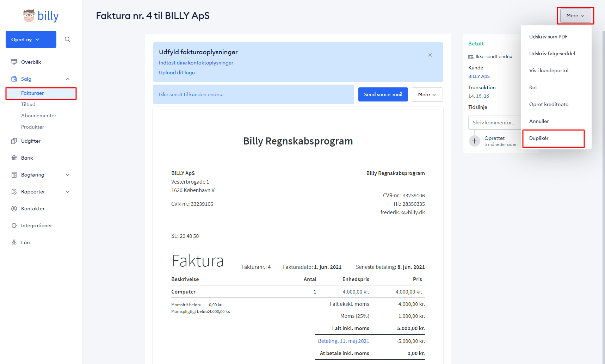Screen dimensions: 605x364
Task: Click the frederik.k@billy.dk email text
Action: click(x=403, y=212)
